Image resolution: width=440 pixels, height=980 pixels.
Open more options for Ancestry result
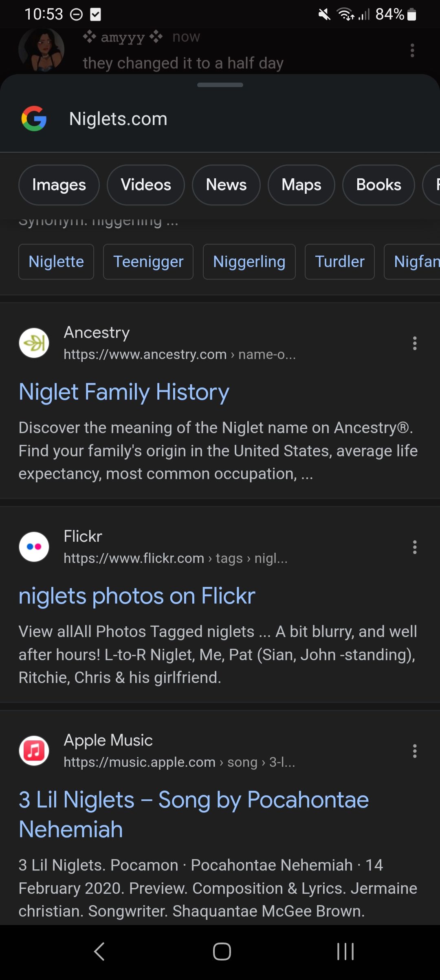coord(415,343)
